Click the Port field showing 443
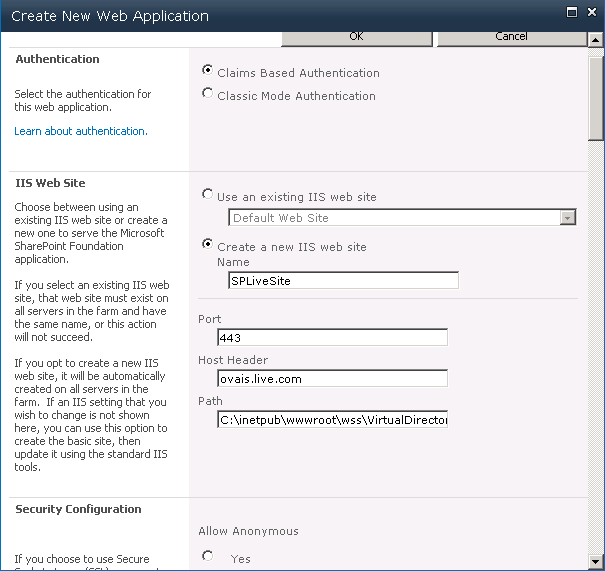This screenshot has width=605, height=571. pos(332,338)
